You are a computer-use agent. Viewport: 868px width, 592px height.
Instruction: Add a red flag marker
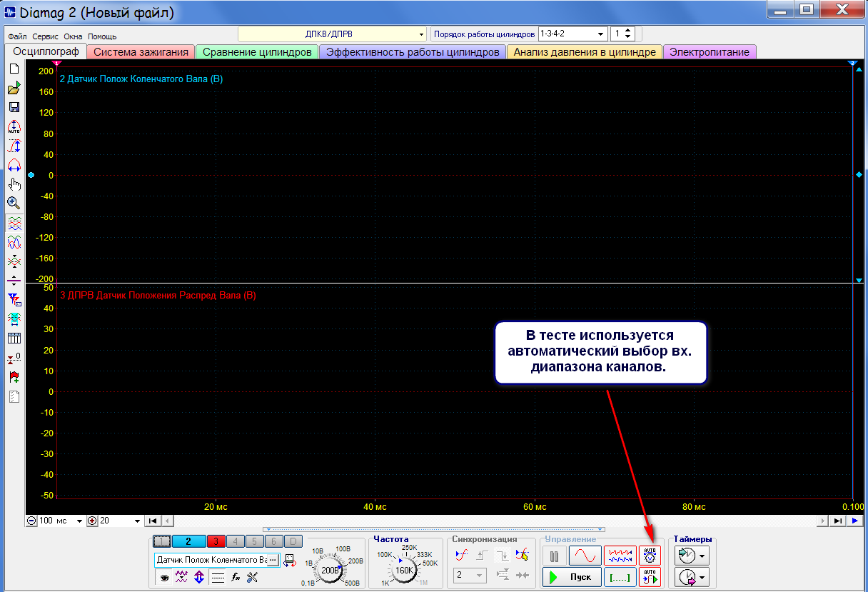pyautogui.click(x=14, y=377)
